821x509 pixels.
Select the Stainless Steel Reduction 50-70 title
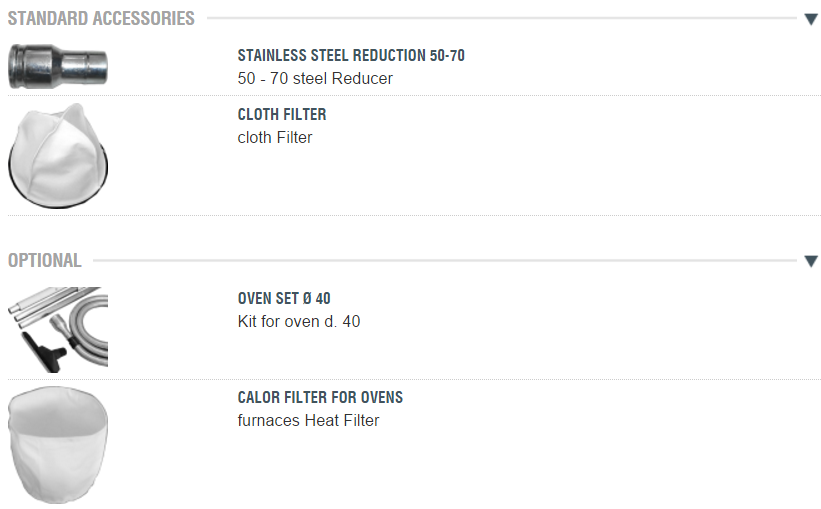pos(351,56)
